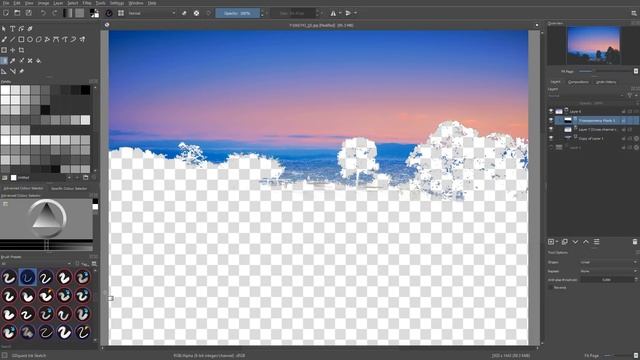
Task: Toggle eraser mode in the toolbar
Action: [x=184, y=13]
